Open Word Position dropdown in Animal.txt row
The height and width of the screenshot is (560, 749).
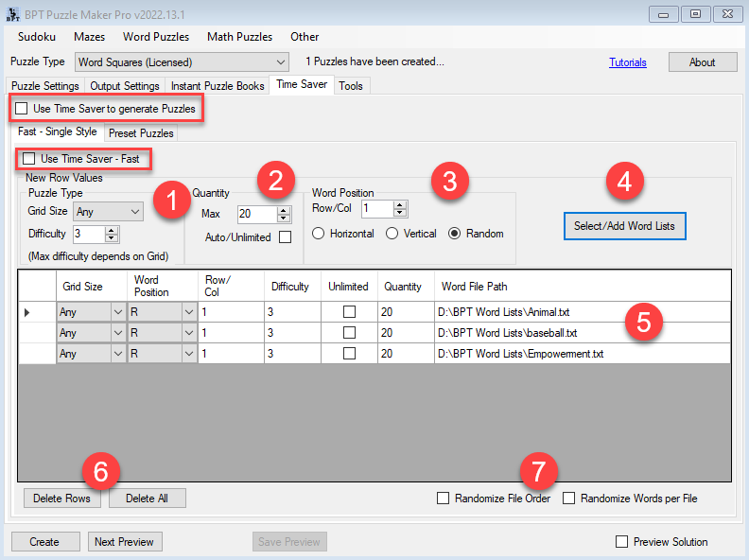point(189,312)
